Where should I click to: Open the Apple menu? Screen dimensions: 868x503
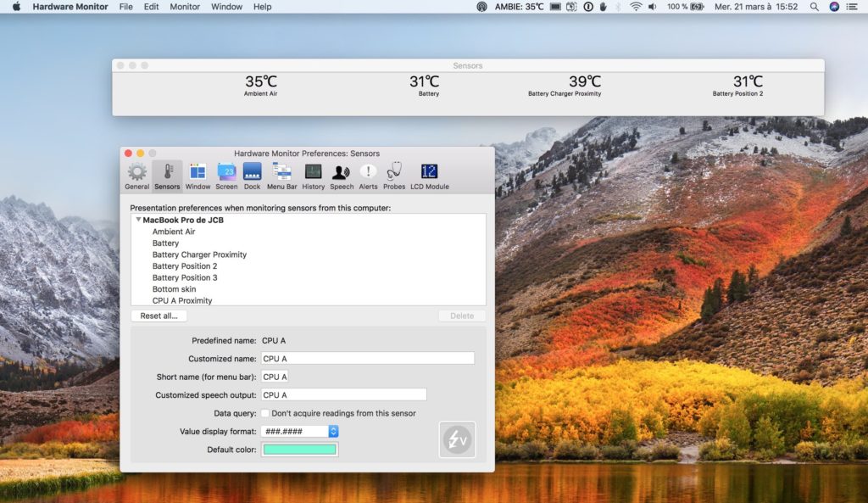click(17, 7)
